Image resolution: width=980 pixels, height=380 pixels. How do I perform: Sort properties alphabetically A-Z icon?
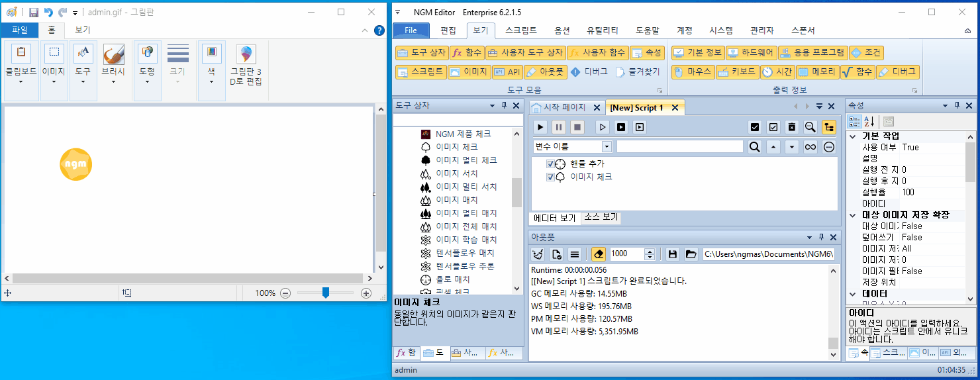pyautogui.click(x=869, y=121)
